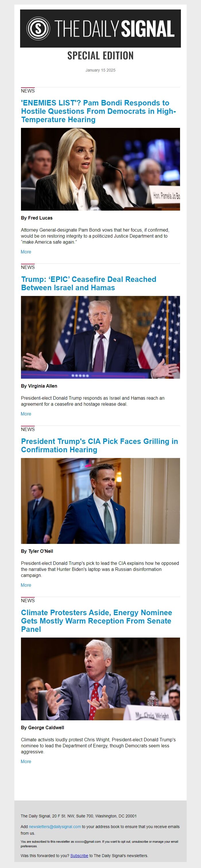Open the 'ENEMIES LIST' Pam Bondi headline

click(x=98, y=111)
